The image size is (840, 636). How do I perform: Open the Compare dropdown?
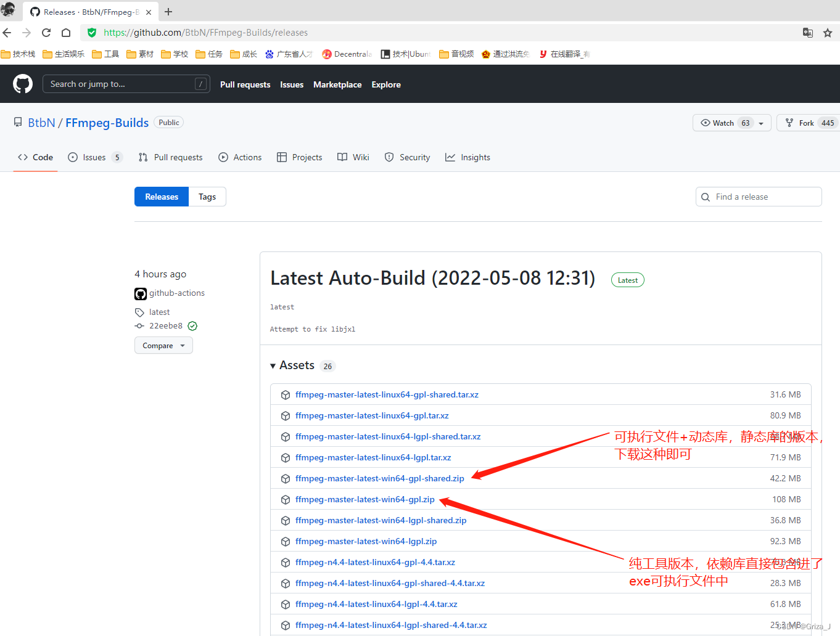tap(163, 346)
